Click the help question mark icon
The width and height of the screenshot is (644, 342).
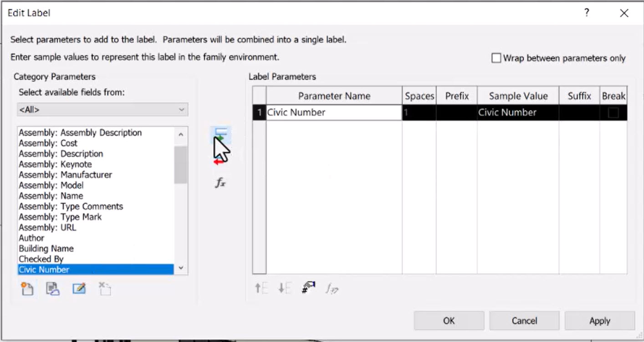(x=587, y=13)
